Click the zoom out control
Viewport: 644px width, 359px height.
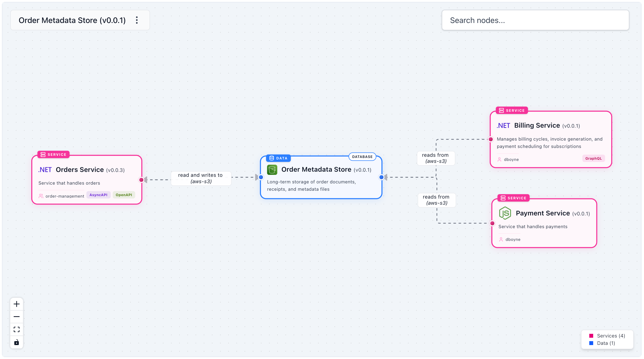17,316
